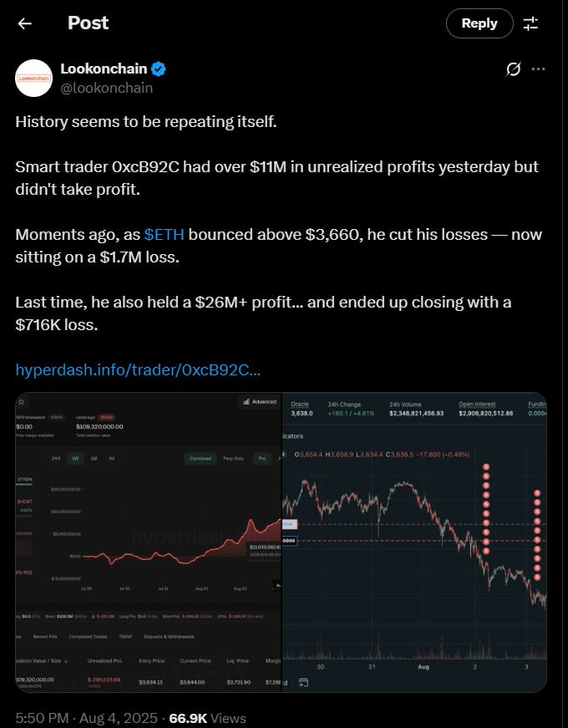Go back using the left arrow
Image resolution: width=568 pixels, height=728 pixels.
pos(24,23)
